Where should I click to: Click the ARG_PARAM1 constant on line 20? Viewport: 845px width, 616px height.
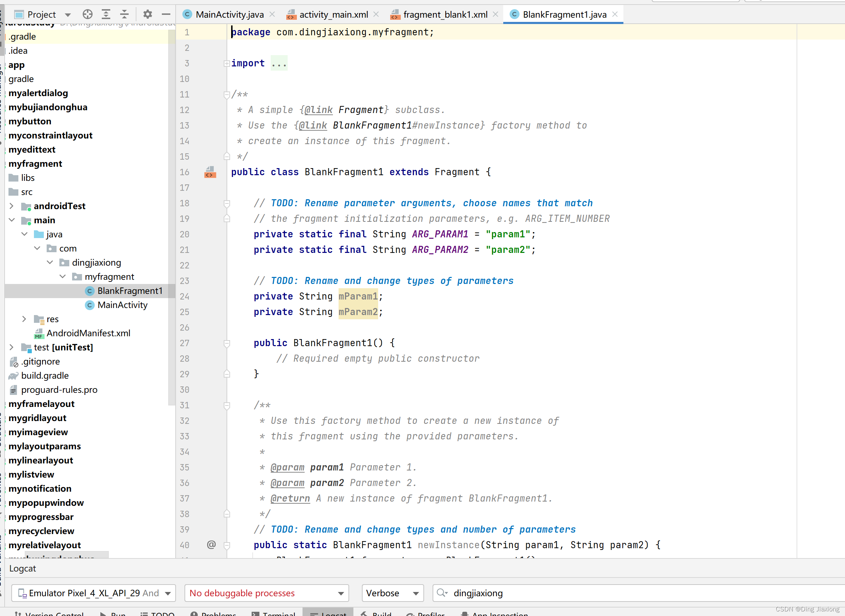440,234
